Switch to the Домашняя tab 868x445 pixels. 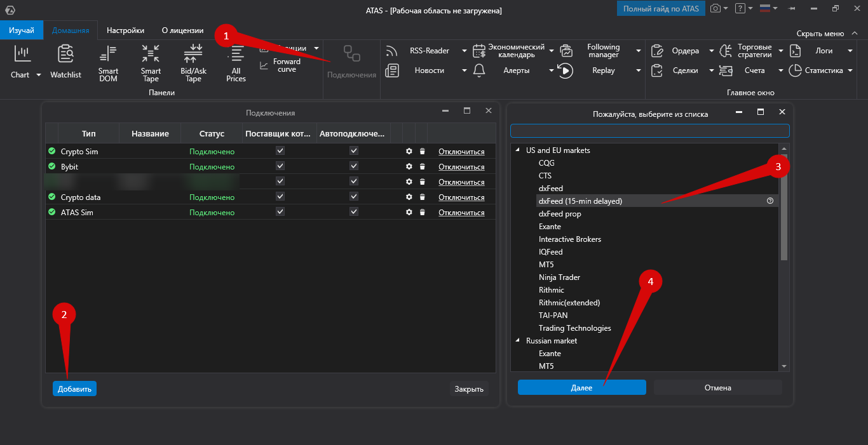(71, 30)
